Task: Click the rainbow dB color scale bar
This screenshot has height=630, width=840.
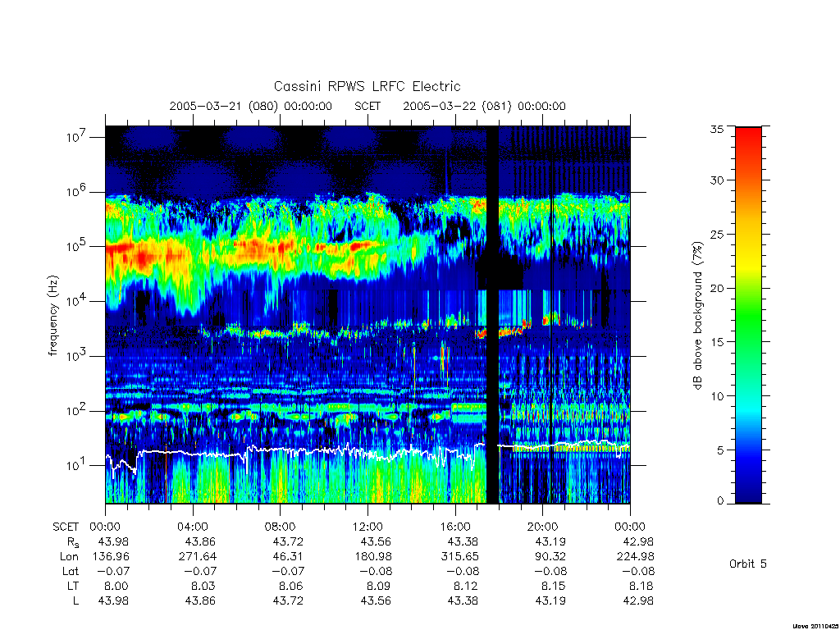Action: [748, 315]
